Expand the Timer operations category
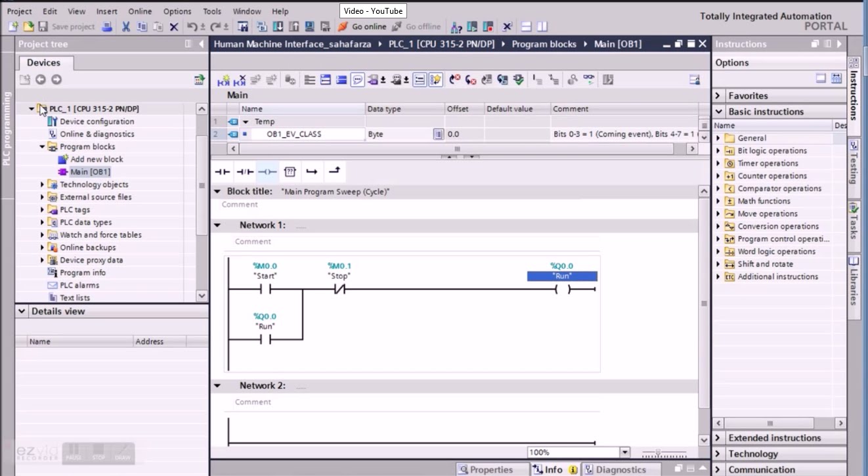This screenshot has width=868, height=476. click(x=717, y=163)
